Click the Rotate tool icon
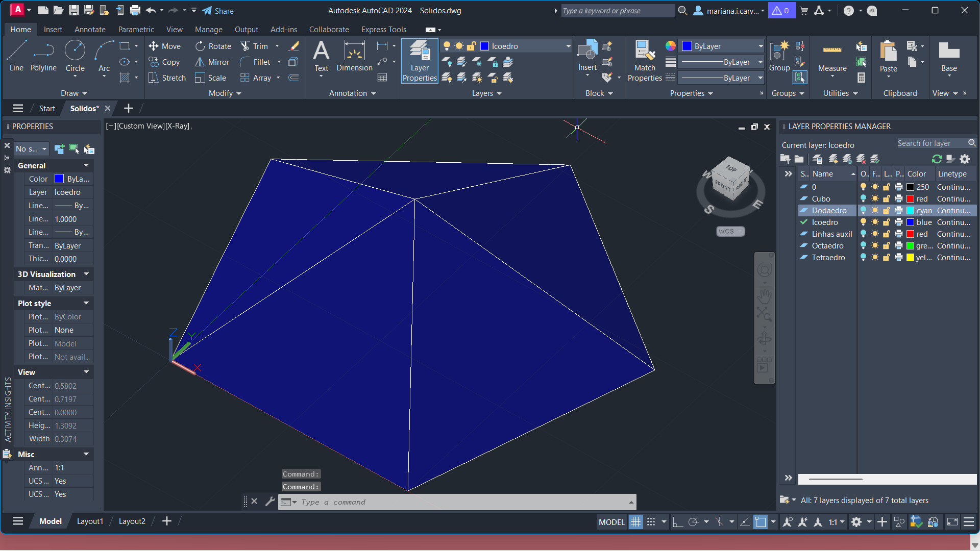The image size is (980, 551). (200, 46)
